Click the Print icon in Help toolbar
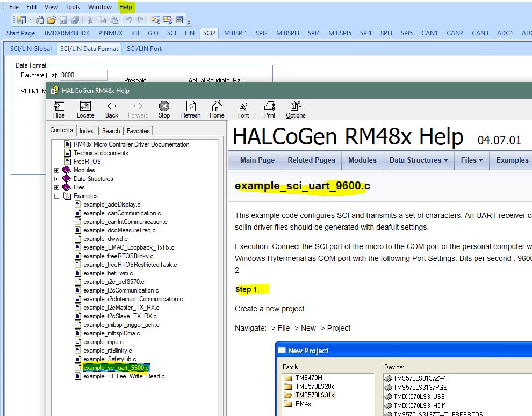 270,110
